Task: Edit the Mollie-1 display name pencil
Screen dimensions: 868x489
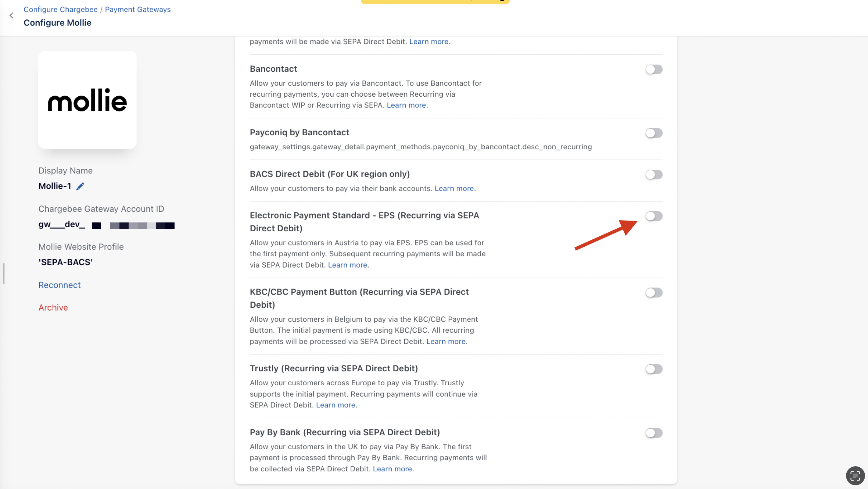Action: coord(80,186)
